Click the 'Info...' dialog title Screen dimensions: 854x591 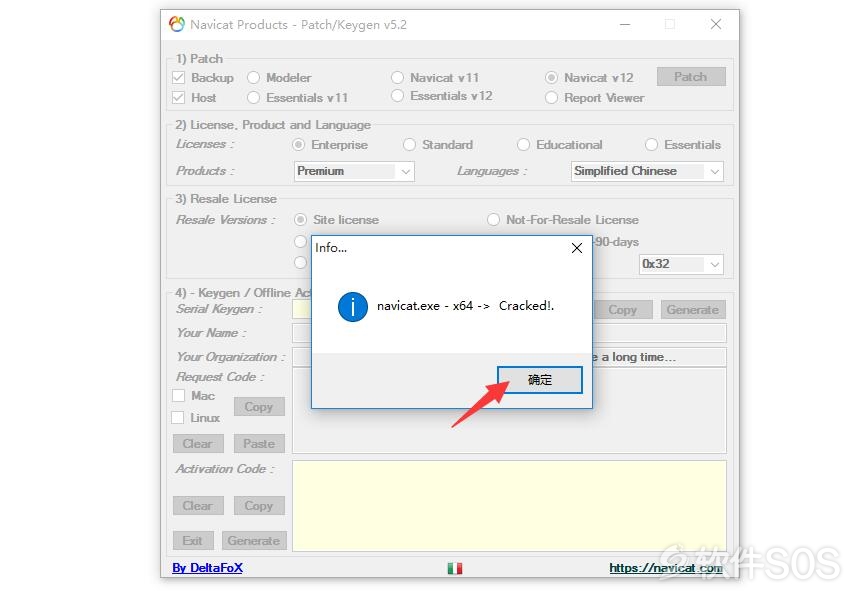331,248
